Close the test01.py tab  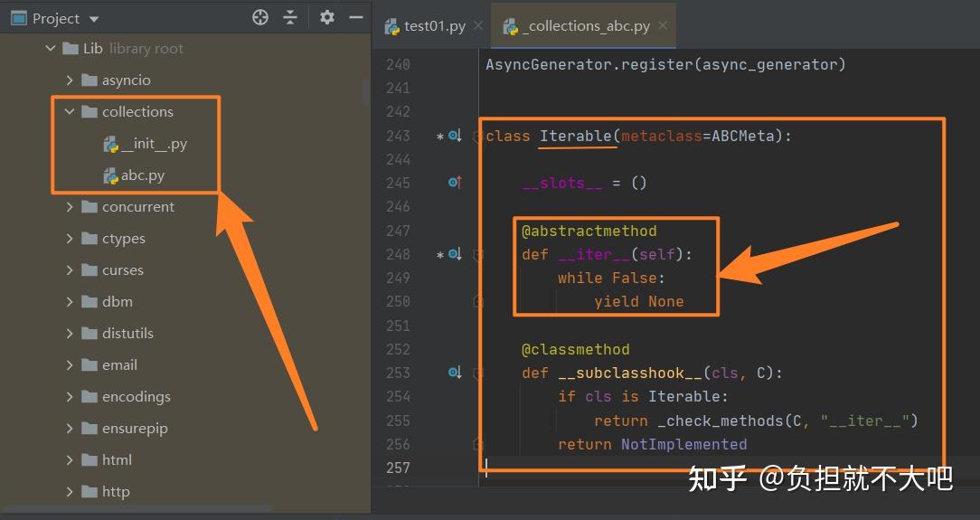(478, 25)
